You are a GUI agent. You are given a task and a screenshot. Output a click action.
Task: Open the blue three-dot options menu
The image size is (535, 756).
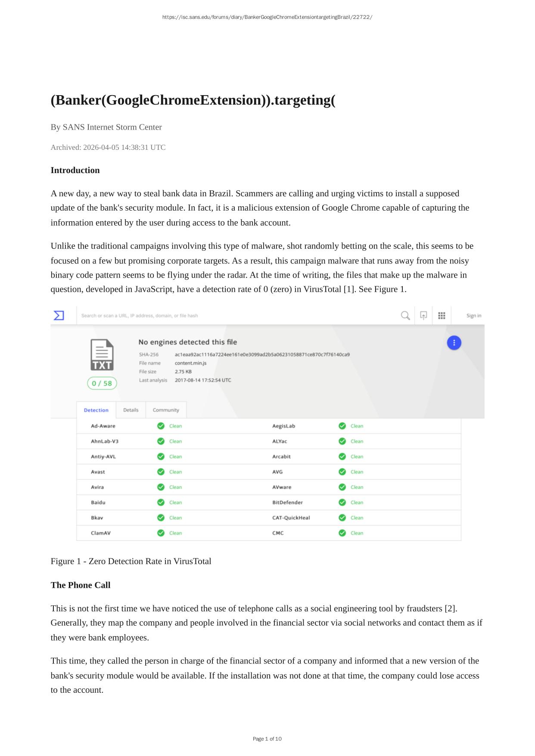(454, 343)
